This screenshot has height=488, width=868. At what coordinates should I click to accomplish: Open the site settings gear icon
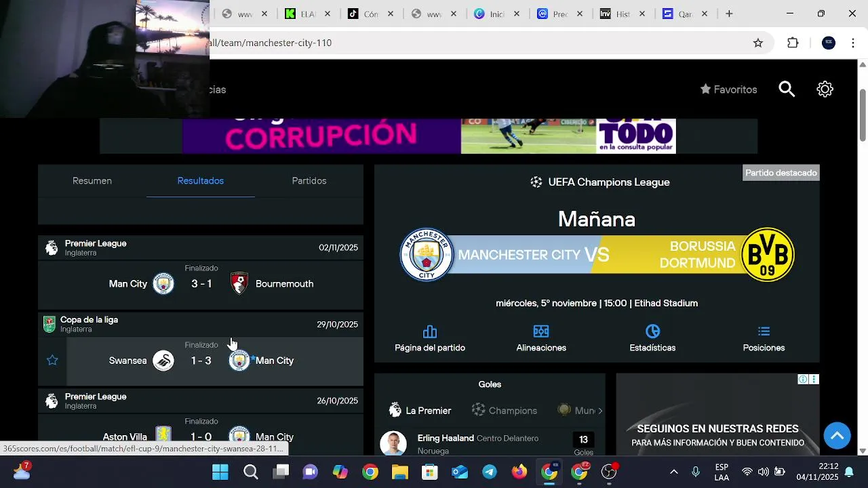(x=825, y=89)
